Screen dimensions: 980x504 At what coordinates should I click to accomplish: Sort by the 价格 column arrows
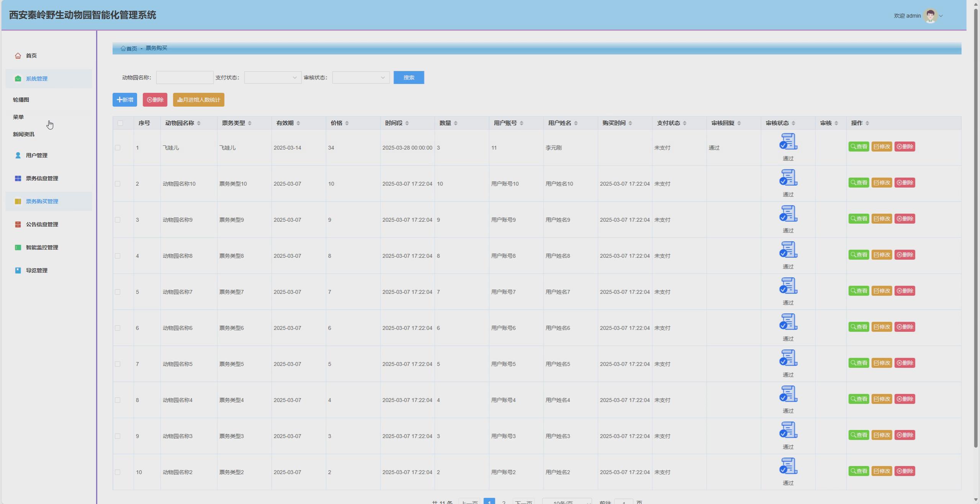point(347,123)
